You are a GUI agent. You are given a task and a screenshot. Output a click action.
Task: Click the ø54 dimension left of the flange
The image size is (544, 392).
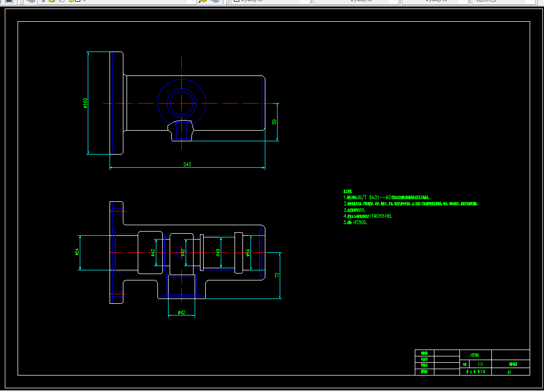point(77,252)
